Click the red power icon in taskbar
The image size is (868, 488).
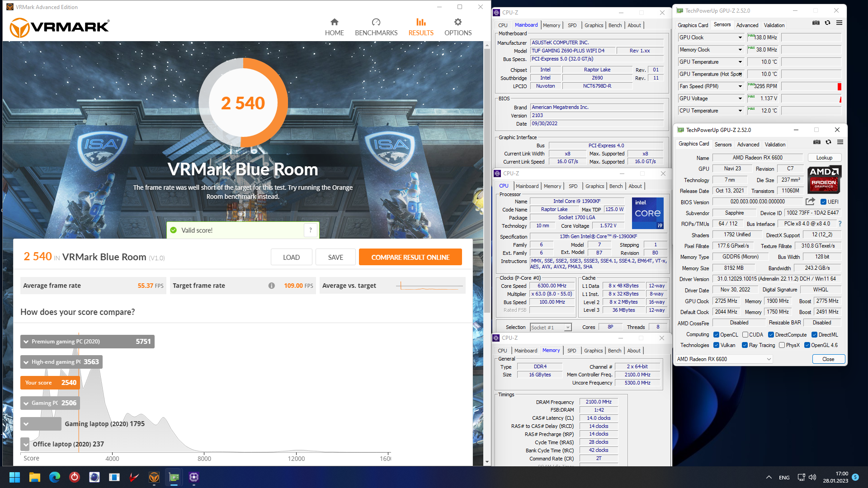tap(75, 477)
